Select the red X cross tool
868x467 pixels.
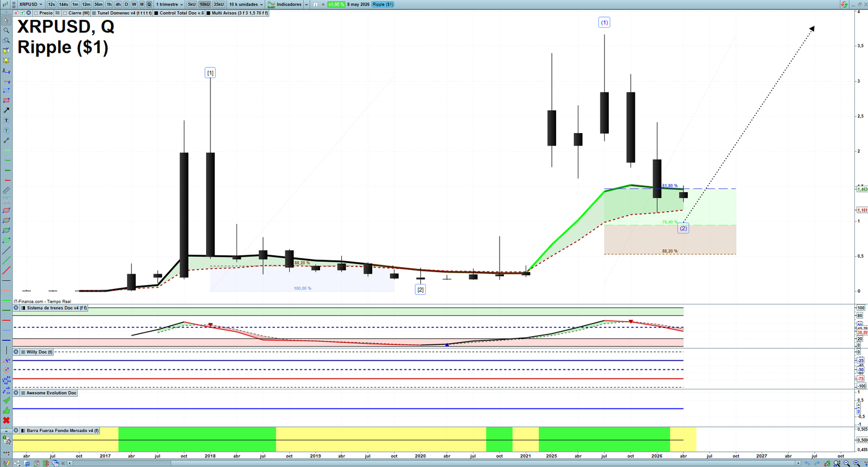click(x=7, y=420)
